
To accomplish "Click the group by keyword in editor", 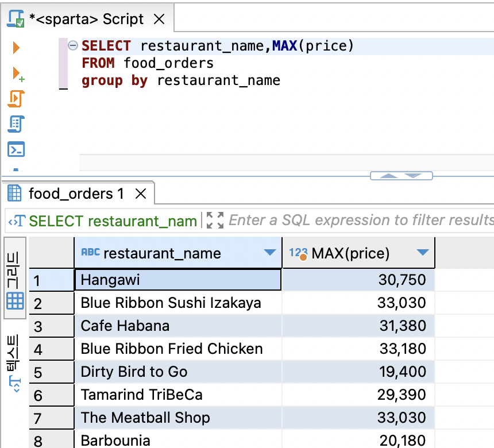I will tap(115, 80).
